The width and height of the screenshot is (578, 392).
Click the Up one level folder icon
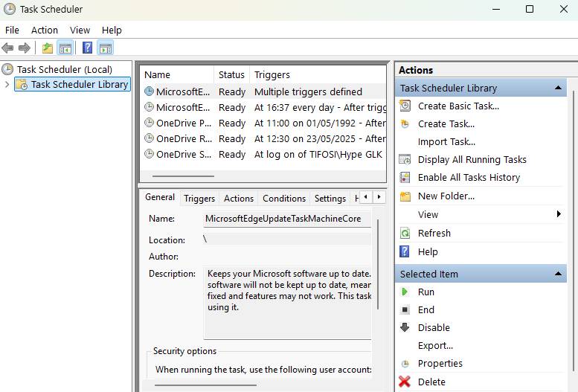48,48
